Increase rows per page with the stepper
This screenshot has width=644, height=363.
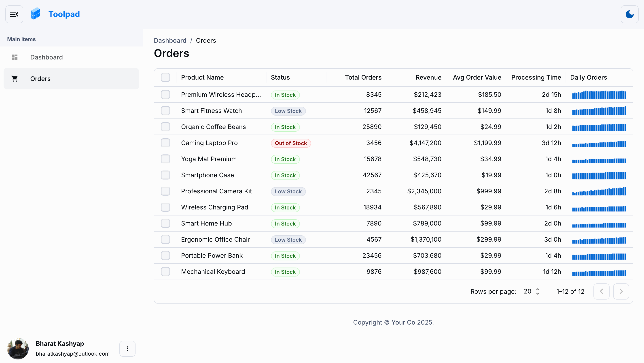(x=538, y=289)
